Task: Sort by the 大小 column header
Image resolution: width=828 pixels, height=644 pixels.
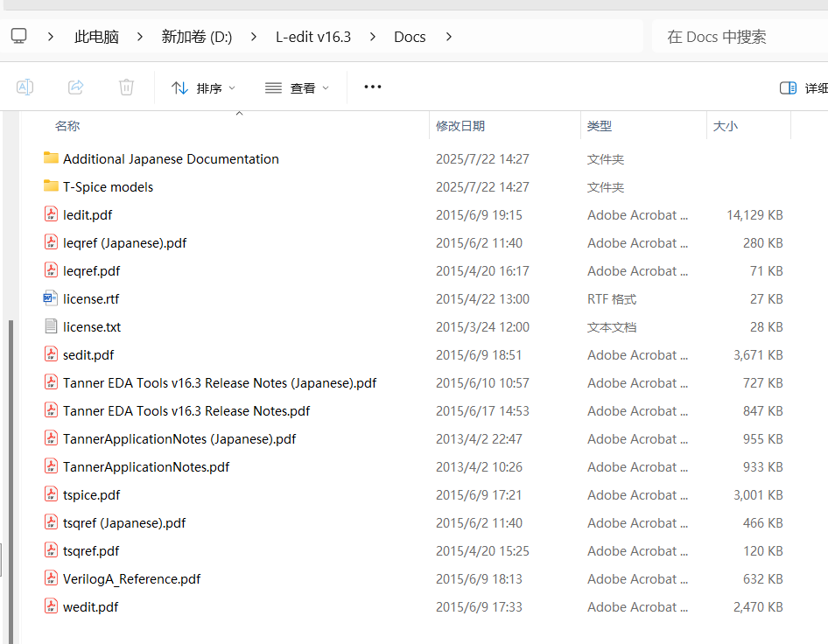Action: point(725,126)
